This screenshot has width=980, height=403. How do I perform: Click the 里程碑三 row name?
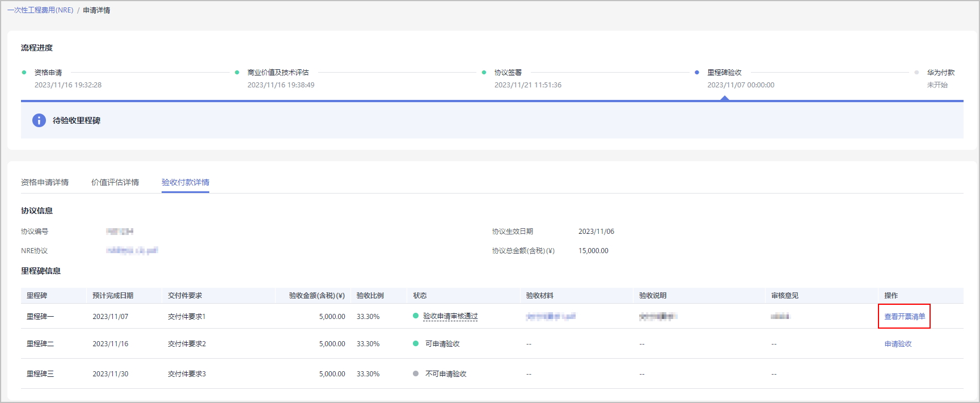click(x=40, y=374)
